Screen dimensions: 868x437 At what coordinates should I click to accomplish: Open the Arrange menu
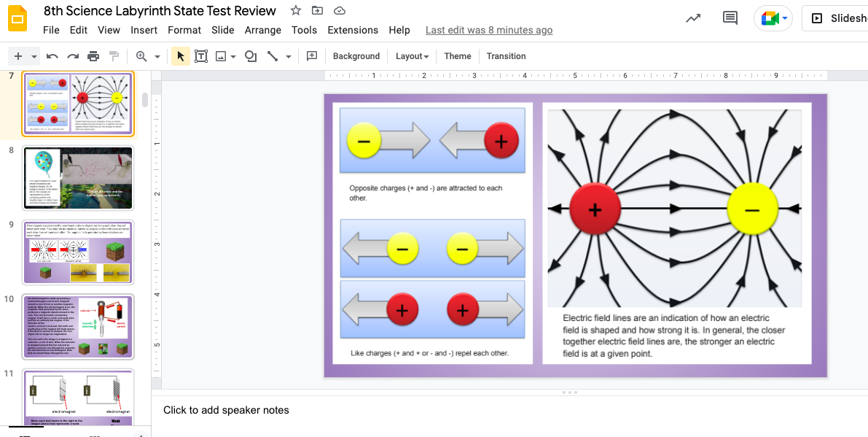(262, 30)
